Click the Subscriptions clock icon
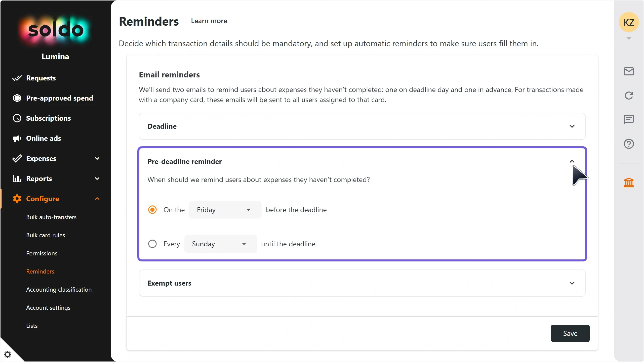The image size is (644, 362). point(17,118)
